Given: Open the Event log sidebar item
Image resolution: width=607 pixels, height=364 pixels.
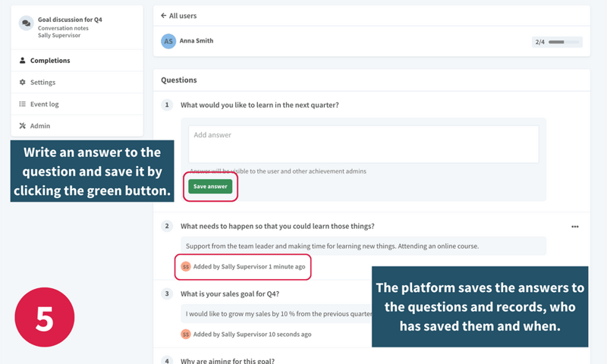Looking at the screenshot, I should (x=77, y=104).
